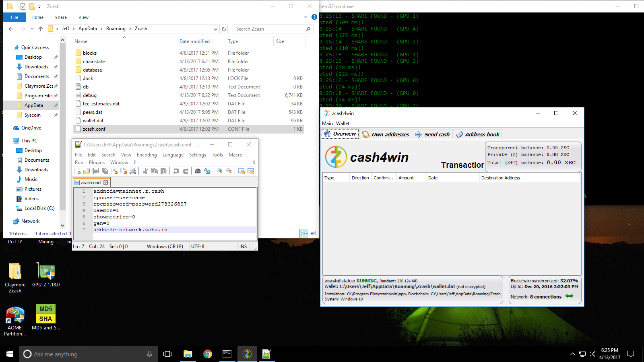Expand the chevron after AppData in breadcrumb

101,29
